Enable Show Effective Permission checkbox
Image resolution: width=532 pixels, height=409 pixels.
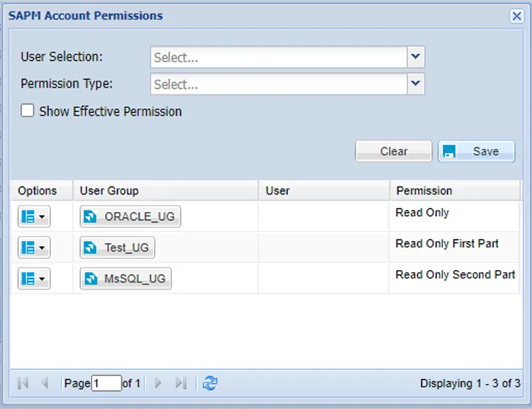tap(27, 111)
